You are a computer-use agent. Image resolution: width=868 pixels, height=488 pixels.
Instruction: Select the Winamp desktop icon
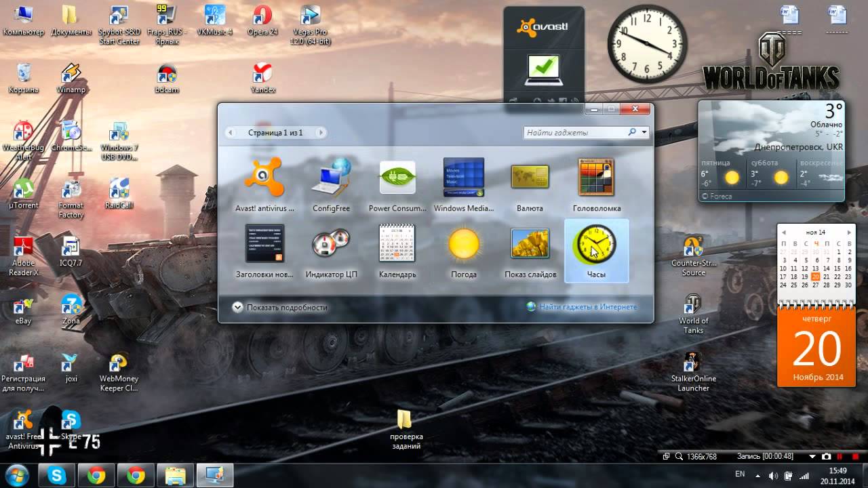71,78
